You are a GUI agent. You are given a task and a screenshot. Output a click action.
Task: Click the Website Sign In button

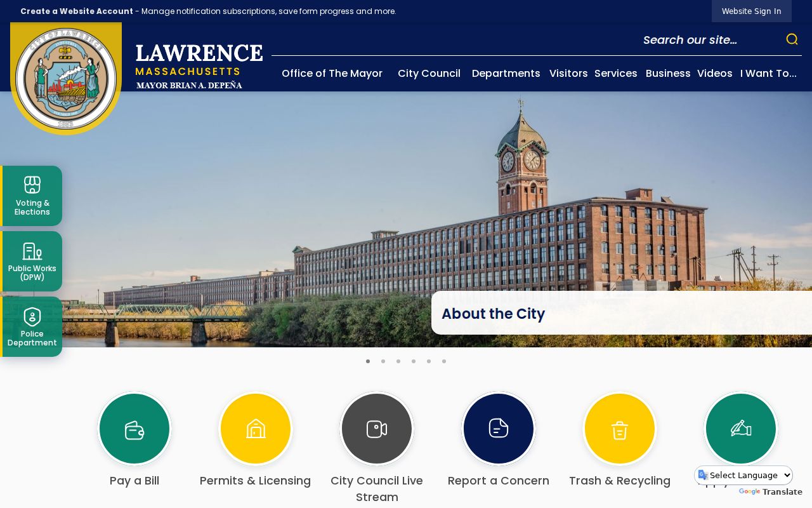(752, 11)
